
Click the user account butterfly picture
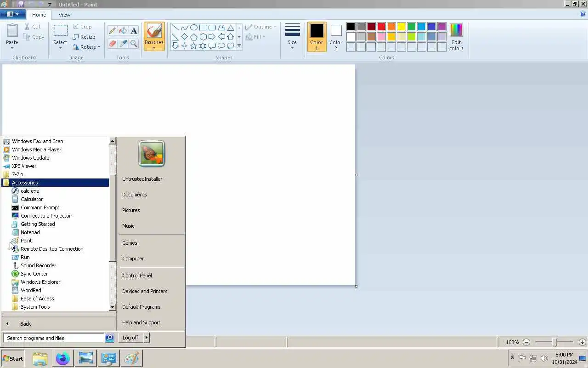152,153
